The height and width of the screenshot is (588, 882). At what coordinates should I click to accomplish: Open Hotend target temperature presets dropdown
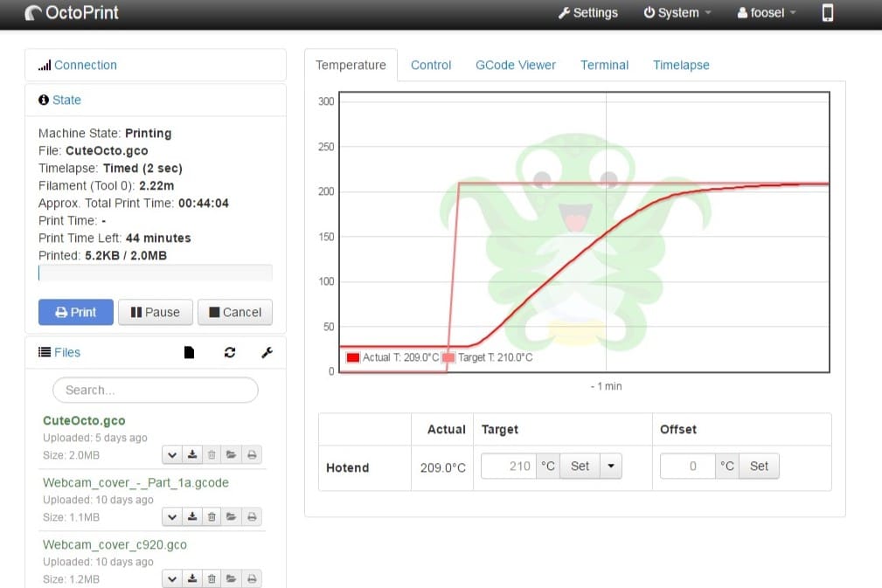pos(611,466)
